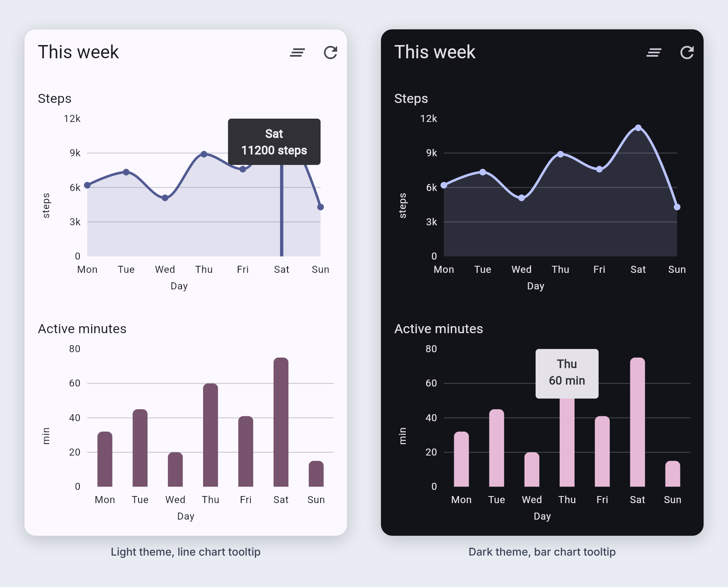Select the Tue data point on the light Steps line chart

pos(126,172)
